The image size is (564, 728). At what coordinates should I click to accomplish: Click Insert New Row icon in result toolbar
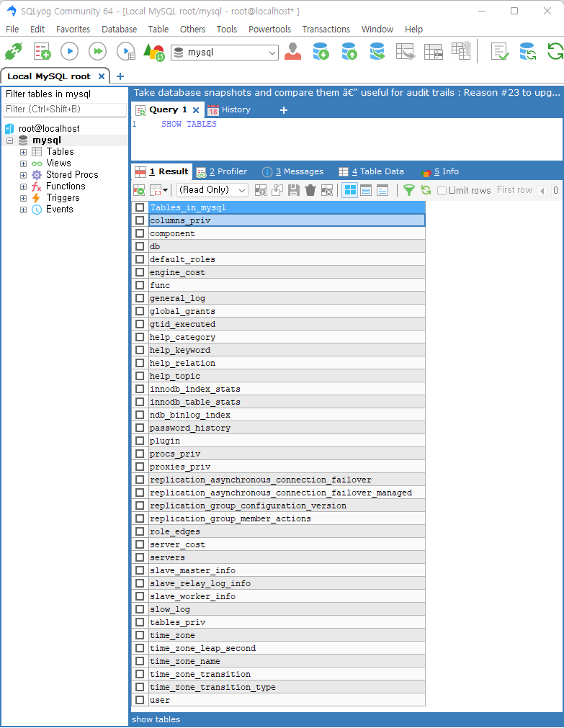(261, 190)
